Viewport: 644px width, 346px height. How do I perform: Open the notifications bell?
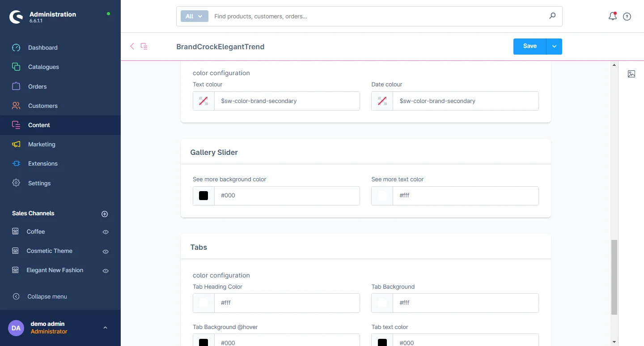(x=612, y=17)
